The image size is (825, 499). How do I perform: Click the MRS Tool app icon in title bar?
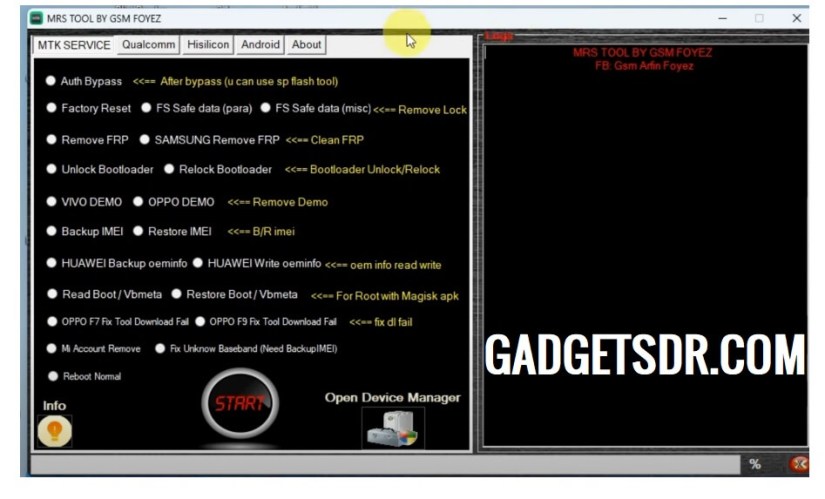pos(36,18)
